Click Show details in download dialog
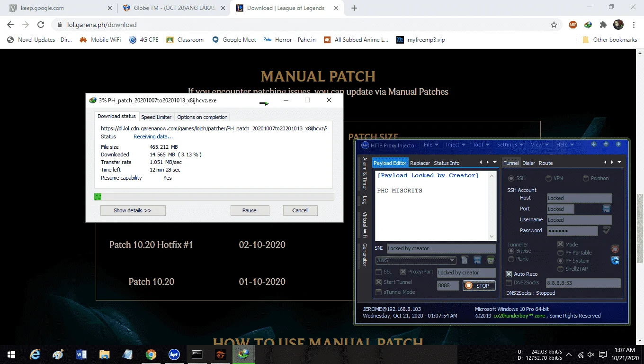Screen dimensions: 644x364 (133, 210)
